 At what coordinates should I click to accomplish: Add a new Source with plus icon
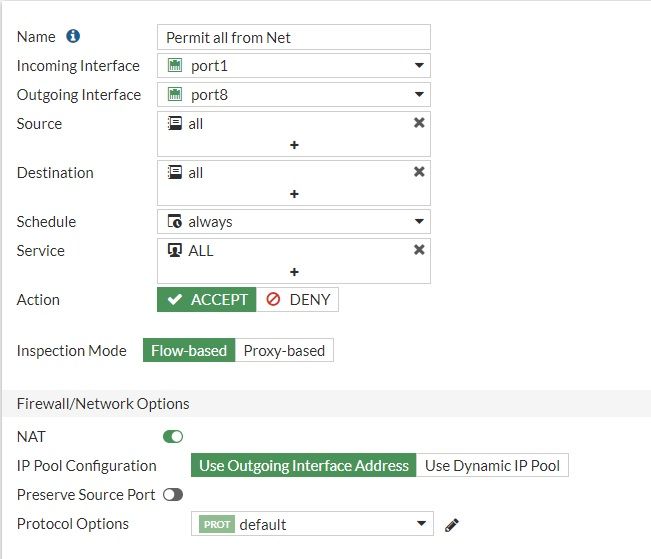[x=294, y=145]
